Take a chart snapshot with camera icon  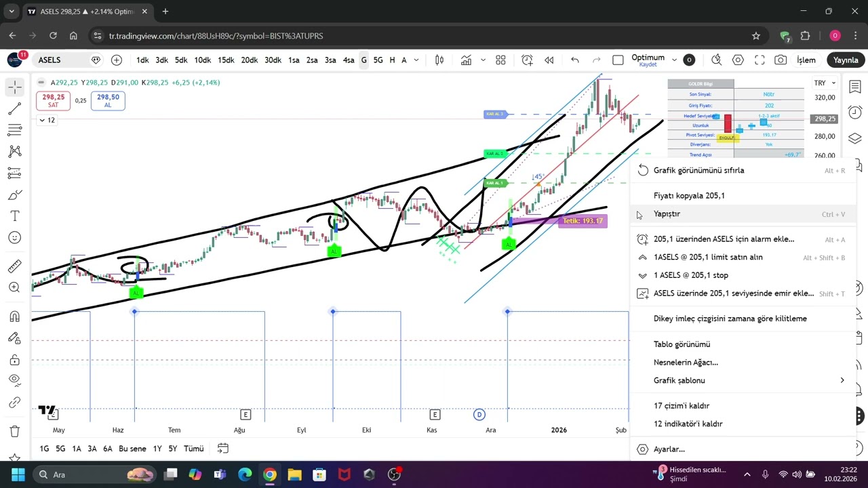pos(781,60)
